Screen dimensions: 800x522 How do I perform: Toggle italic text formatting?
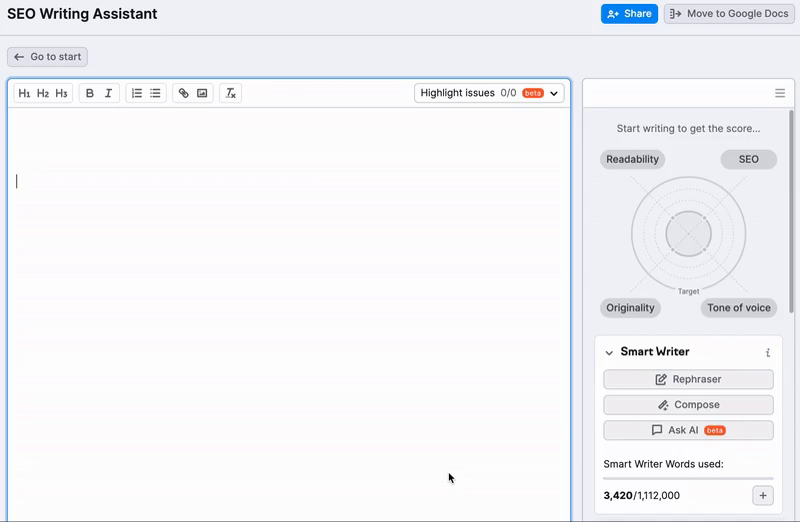pyautogui.click(x=109, y=93)
